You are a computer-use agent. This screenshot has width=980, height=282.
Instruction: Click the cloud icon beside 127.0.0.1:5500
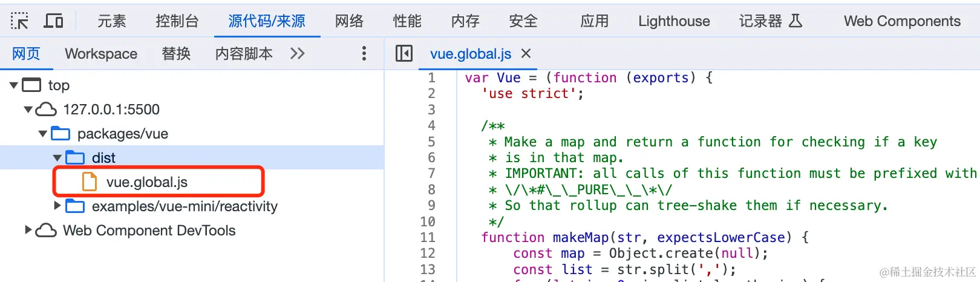(x=46, y=110)
